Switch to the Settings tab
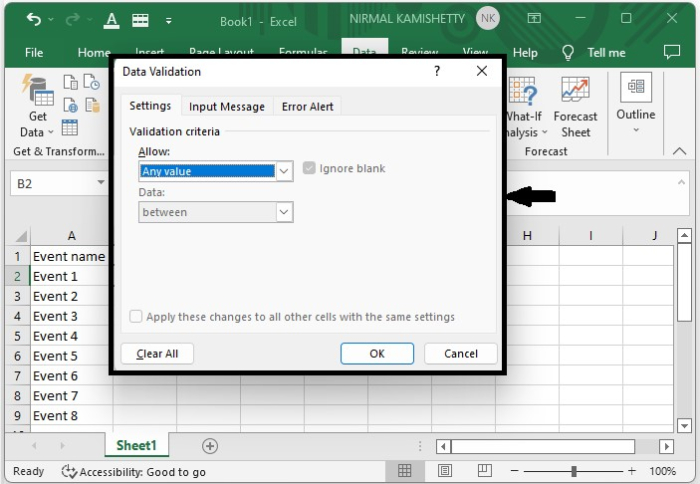700x484 pixels. 150,106
